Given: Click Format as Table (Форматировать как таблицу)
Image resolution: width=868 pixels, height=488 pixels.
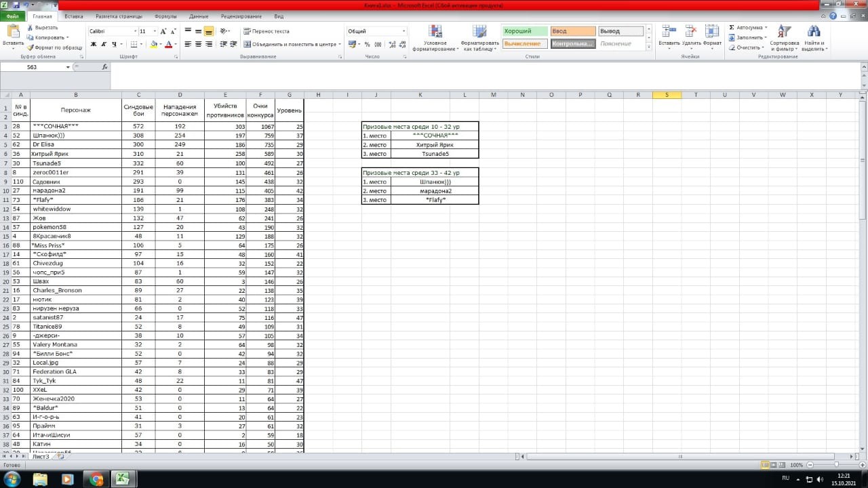Looking at the screenshot, I should tap(480, 37).
